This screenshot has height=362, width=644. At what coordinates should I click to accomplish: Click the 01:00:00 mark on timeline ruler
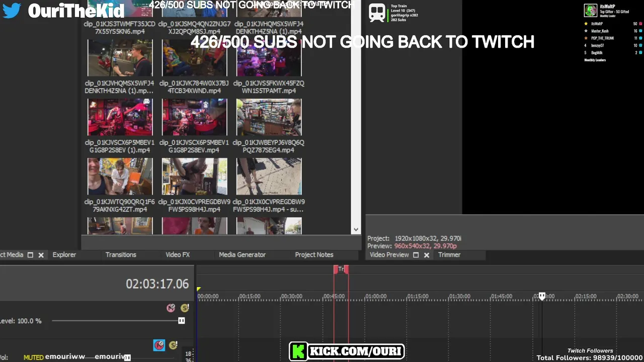click(375, 297)
